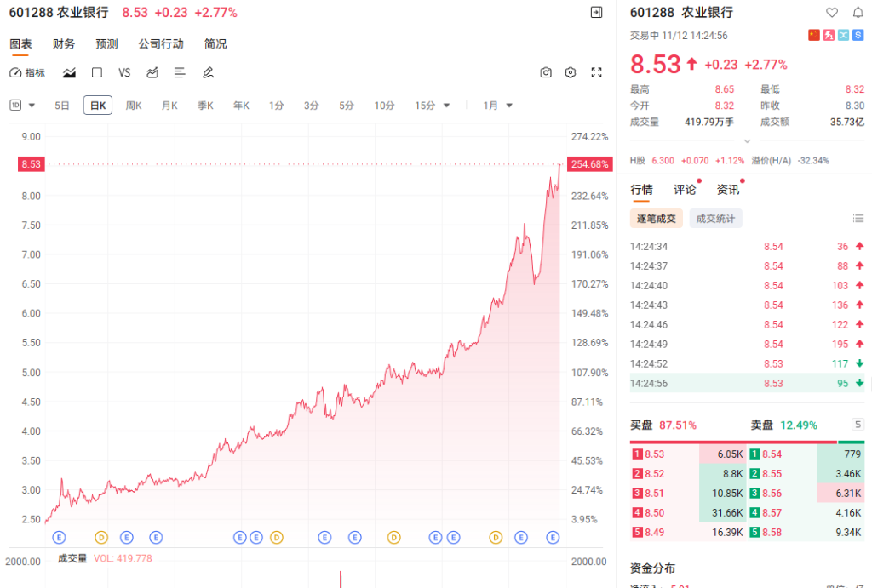Screen dimensions: 872x588
Task: Open the 评论 comments tab
Action: pos(685,190)
